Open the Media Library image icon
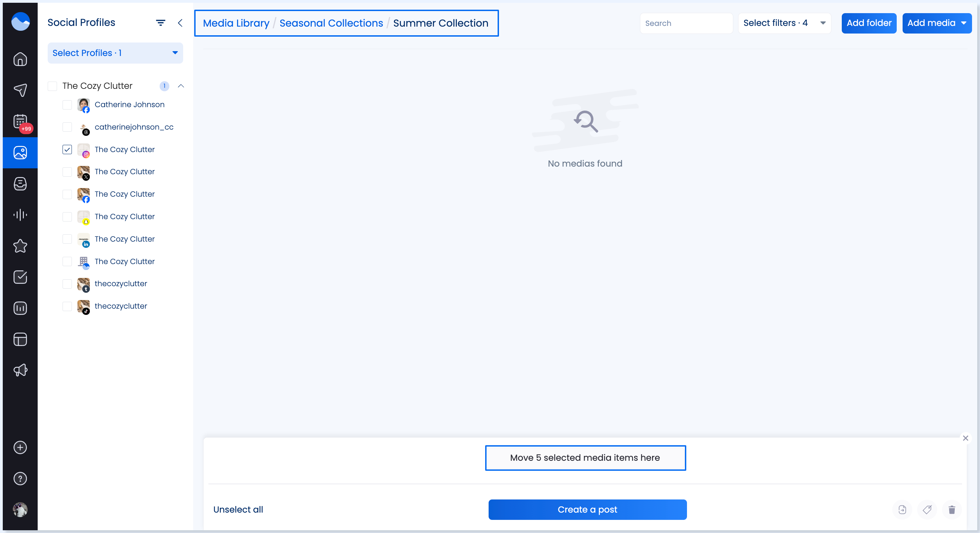980x533 pixels. [20, 152]
